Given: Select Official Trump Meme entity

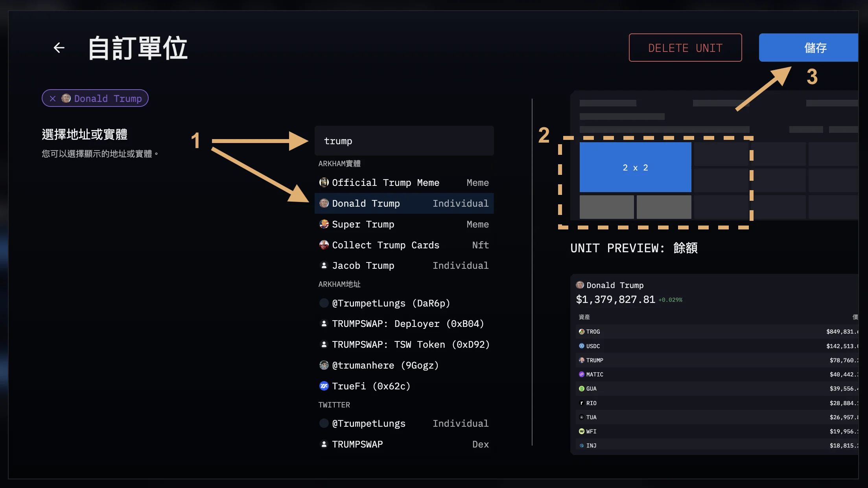Looking at the screenshot, I should 404,183.
